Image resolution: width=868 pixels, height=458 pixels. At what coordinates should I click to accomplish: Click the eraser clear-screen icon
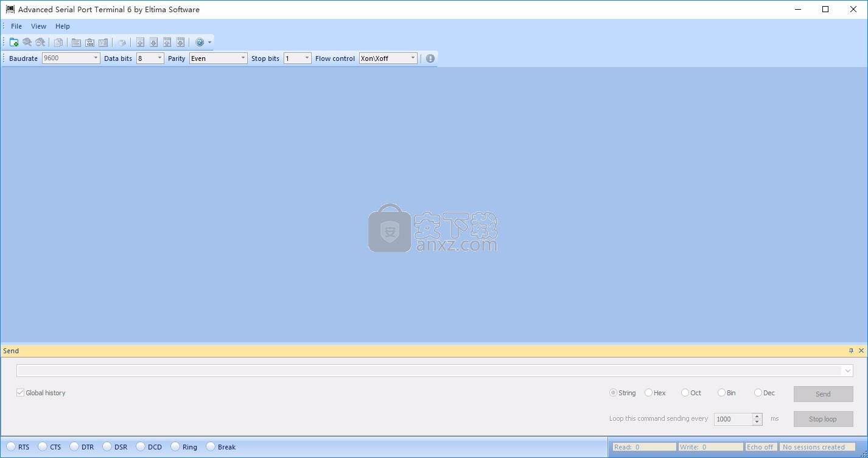(x=122, y=42)
